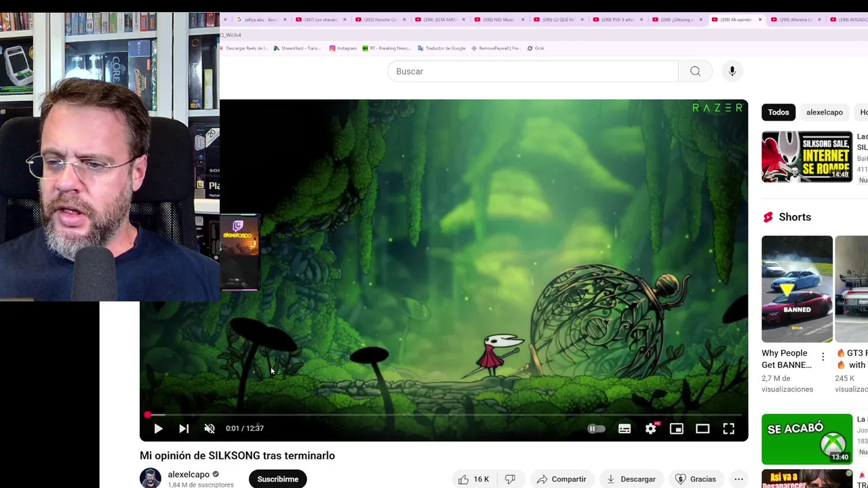Click the Compartir share button
Viewport: 868px width, 488px height.
561,479
